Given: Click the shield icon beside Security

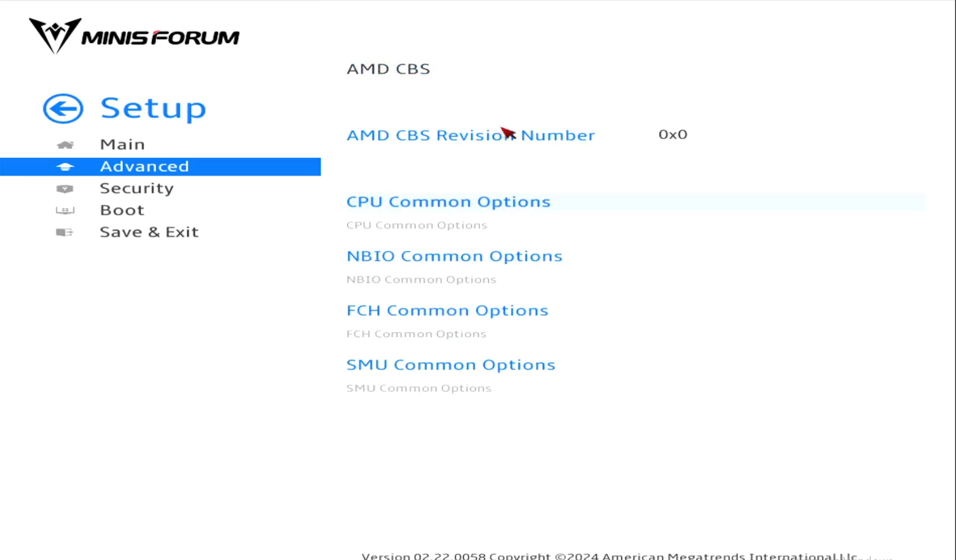Looking at the screenshot, I should pos(65,189).
